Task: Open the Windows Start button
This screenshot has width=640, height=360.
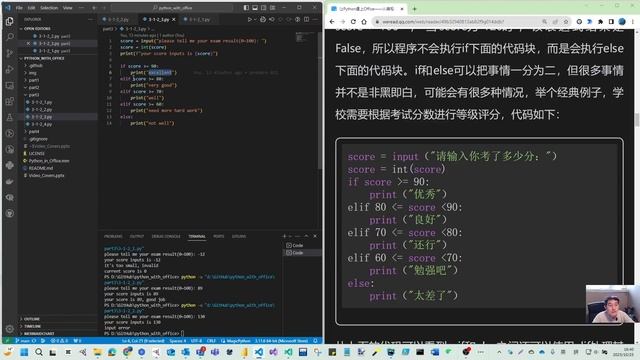Action: [x=24, y=352]
